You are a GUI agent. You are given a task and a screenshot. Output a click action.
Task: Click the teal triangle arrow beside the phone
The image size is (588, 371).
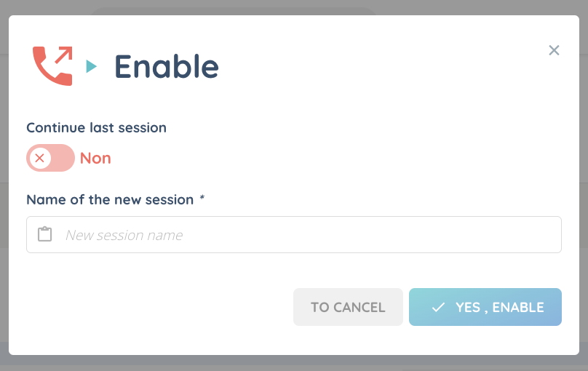pyautogui.click(x=91, y=67)
